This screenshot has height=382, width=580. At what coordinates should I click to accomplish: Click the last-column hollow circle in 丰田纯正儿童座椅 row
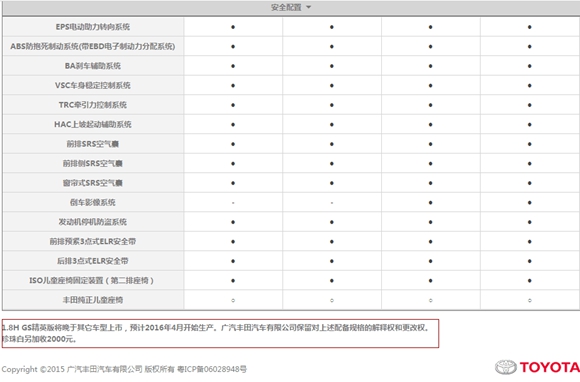tap(530, 300)
